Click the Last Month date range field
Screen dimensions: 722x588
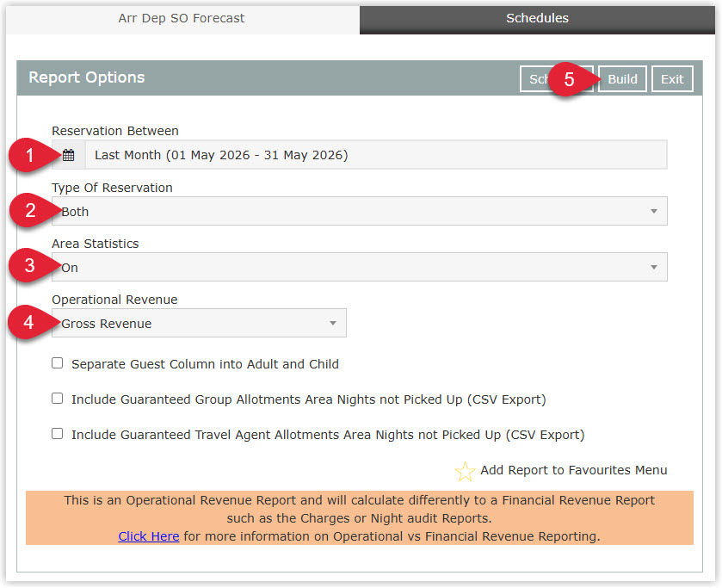[x=376, y=155]
